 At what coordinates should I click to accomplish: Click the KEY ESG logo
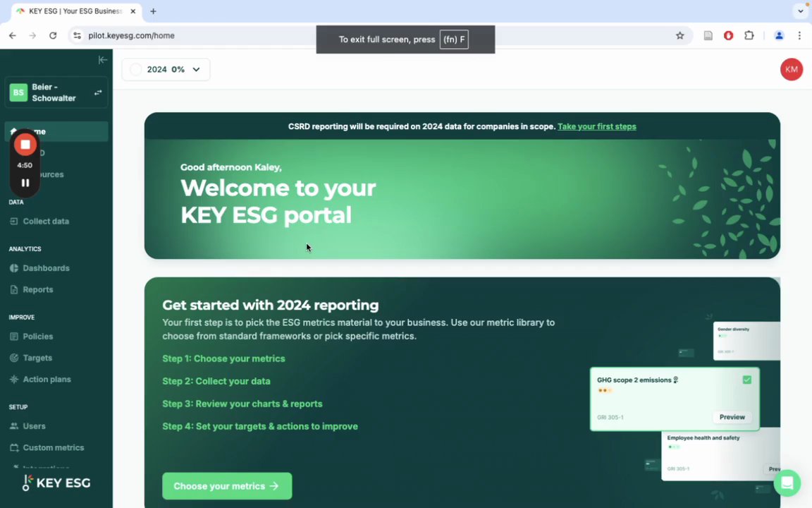[56, 483]
